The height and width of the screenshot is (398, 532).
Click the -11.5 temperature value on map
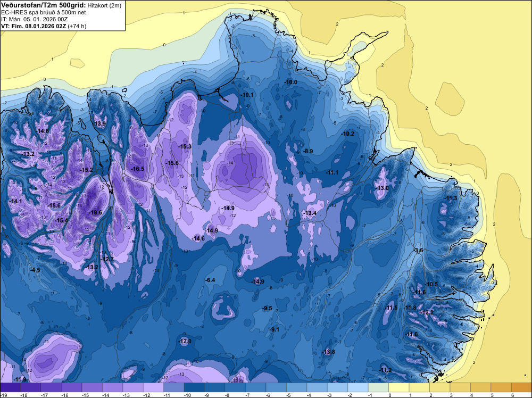coord(391,308)
